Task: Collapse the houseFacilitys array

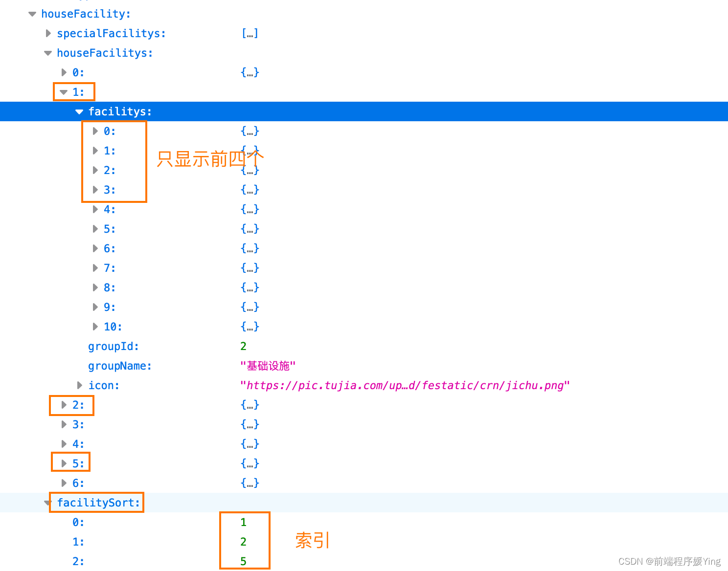Action: click(x=47, y=53)
